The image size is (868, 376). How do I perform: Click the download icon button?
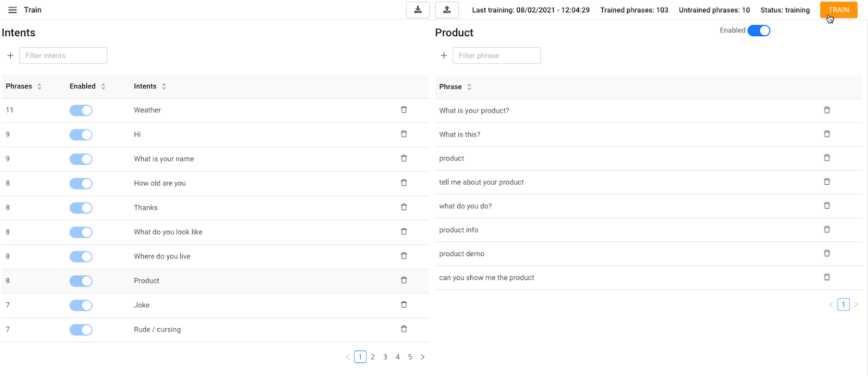[418, 10]
